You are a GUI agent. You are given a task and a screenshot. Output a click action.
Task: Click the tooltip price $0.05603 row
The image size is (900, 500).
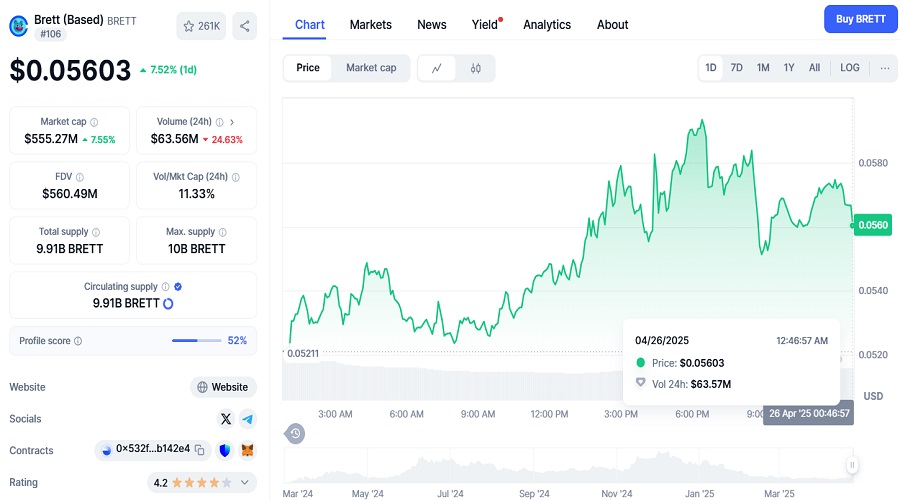pyautogui.click(x=681, y=363)
